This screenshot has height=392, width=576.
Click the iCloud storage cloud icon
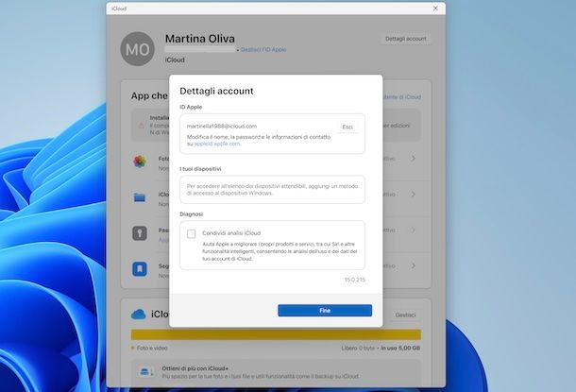[139, 315]
